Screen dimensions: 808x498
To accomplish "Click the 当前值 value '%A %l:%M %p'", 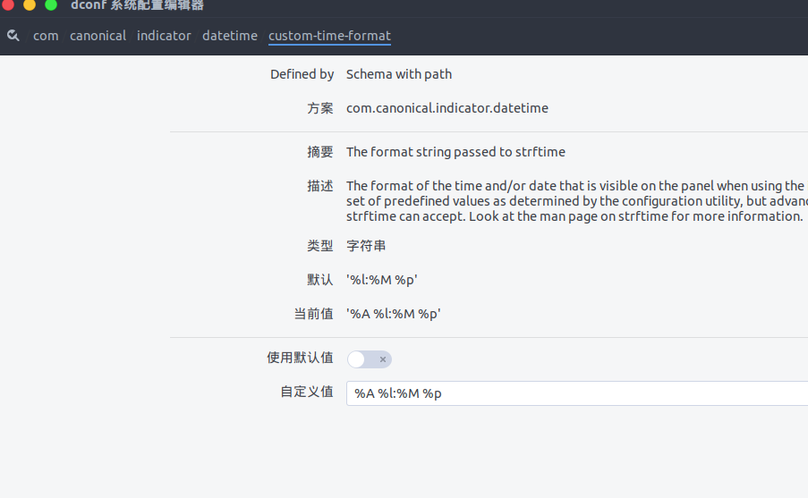I will [394, 314].
